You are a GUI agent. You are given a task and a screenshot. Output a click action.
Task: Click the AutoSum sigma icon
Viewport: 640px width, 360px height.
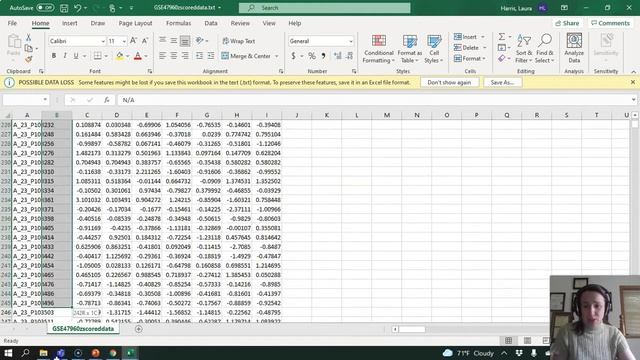click(x=502, y=37)
